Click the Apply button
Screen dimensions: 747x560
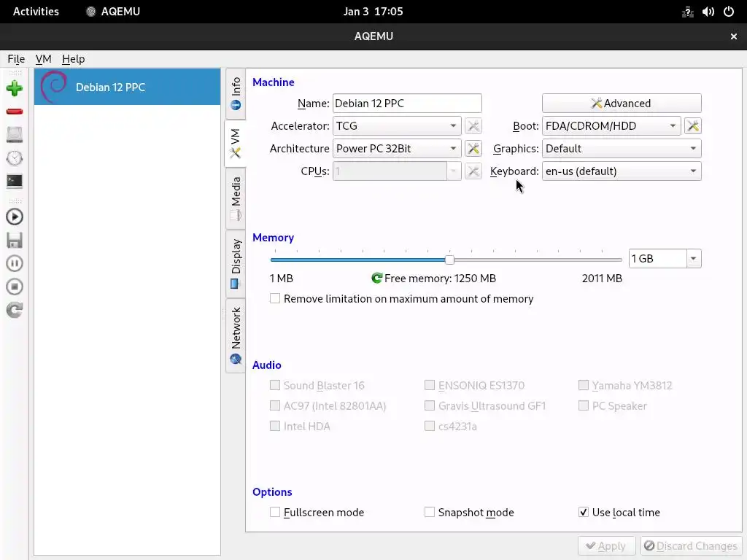coord(606,546)
